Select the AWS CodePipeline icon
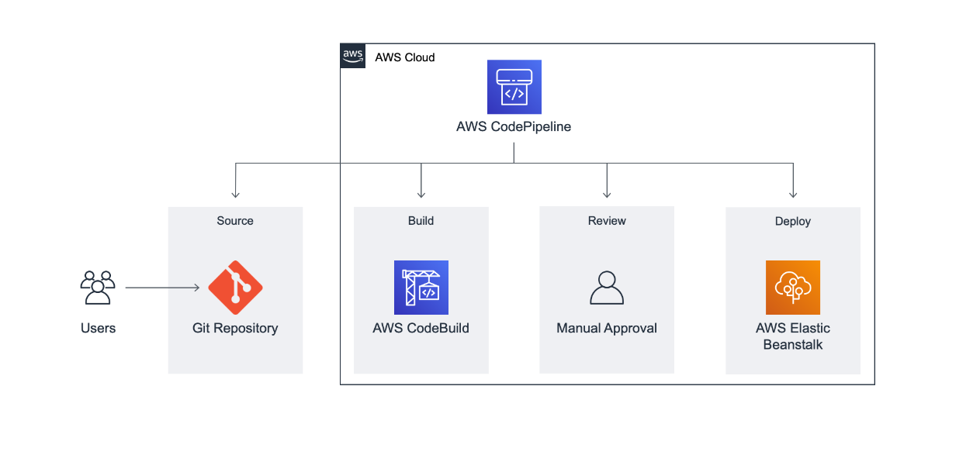Image resolution: width=980 pixels, height=455 pixels. coord(514,87)
